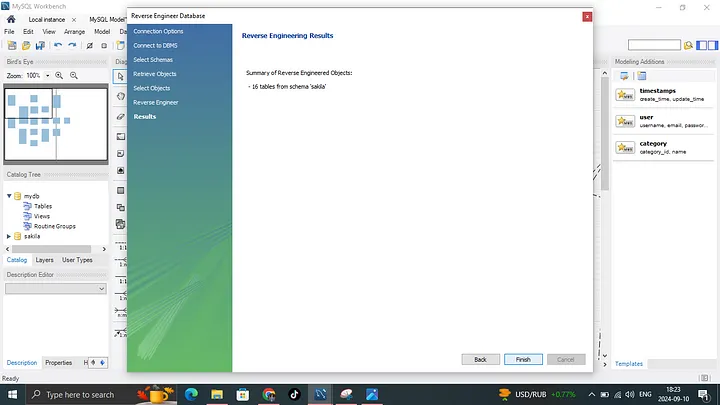Image resolution: width=720 pixels, height=405 pixels.
Task: Close the Local instance tab
Action: point(74,20)
